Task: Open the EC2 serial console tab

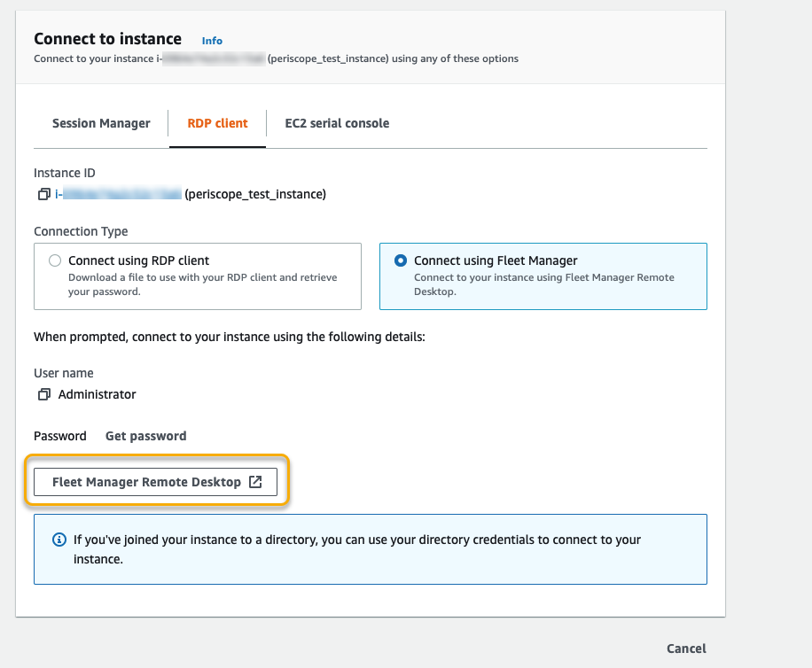Action: [337, 123]
